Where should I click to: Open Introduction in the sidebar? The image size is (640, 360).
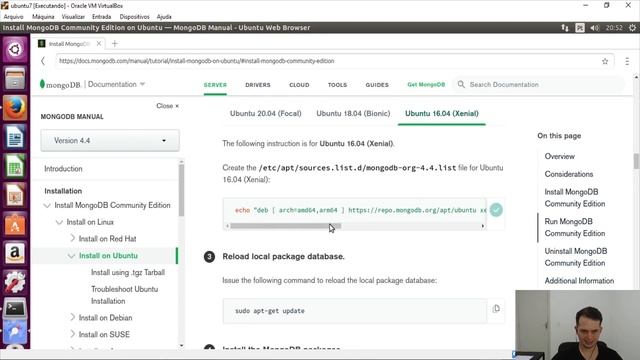tap(63, 169)
